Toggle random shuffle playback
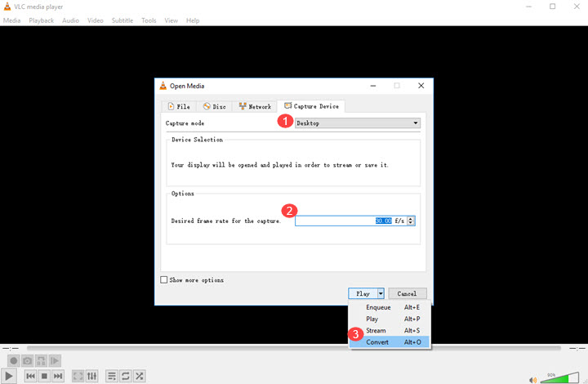This screenshot has height=384, width=588. (x=140, y=376)
